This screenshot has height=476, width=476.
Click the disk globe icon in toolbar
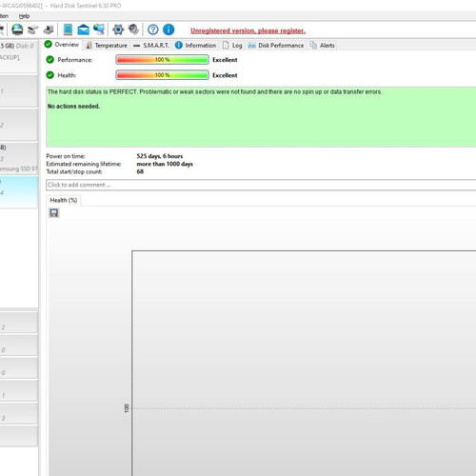coord(17,30)
